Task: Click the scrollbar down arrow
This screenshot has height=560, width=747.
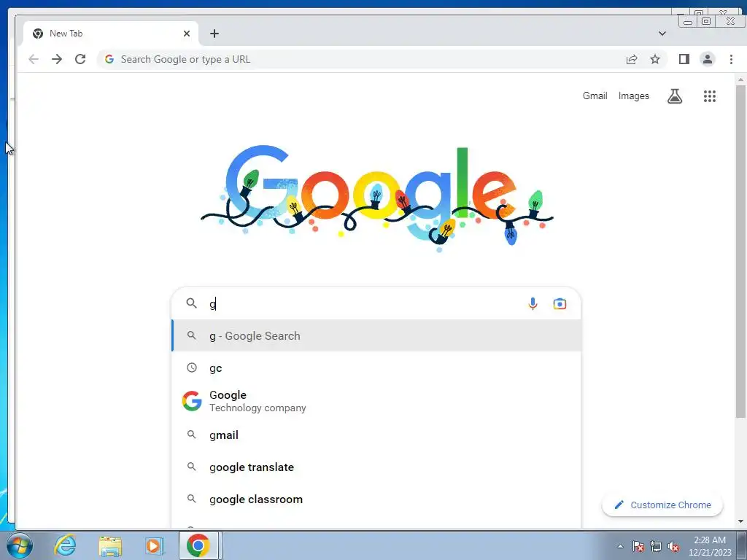Action: coord(740,521)
